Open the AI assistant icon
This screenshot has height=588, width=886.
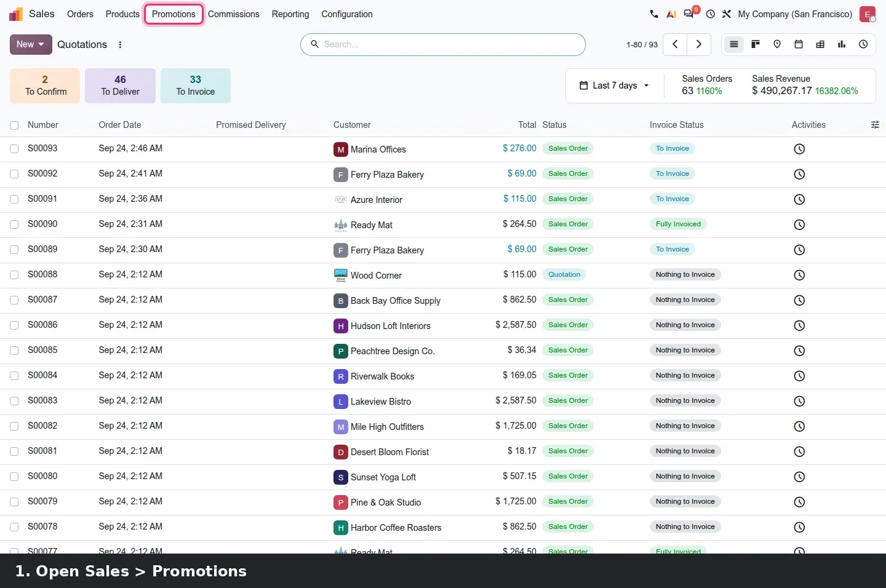671,14
